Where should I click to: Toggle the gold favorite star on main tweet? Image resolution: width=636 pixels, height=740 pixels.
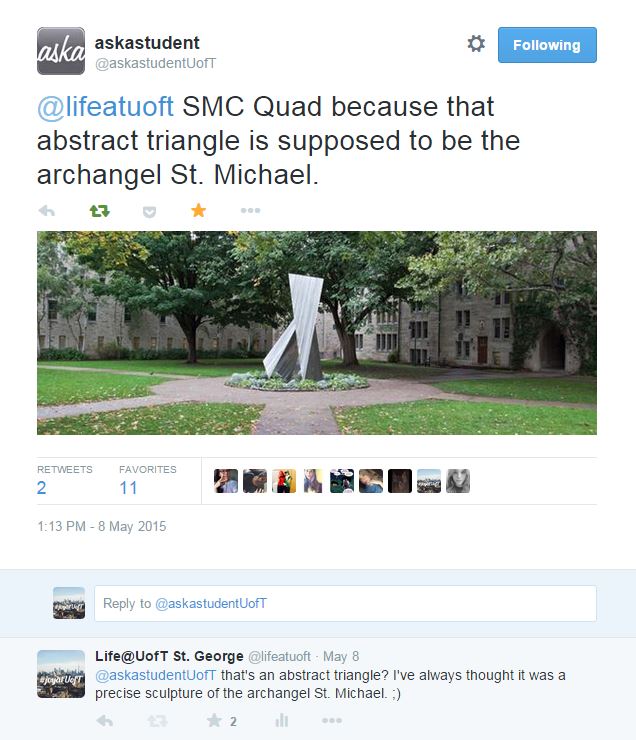[198, 211]
